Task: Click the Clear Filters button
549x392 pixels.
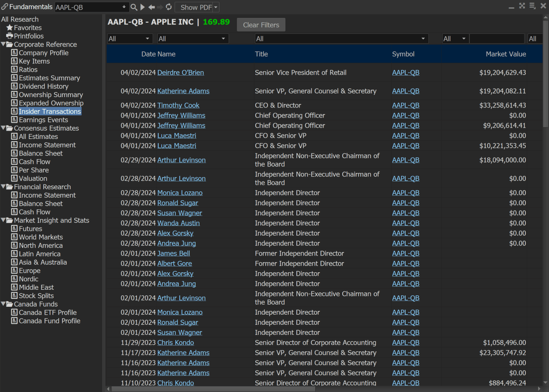Action: pos(261,25)
